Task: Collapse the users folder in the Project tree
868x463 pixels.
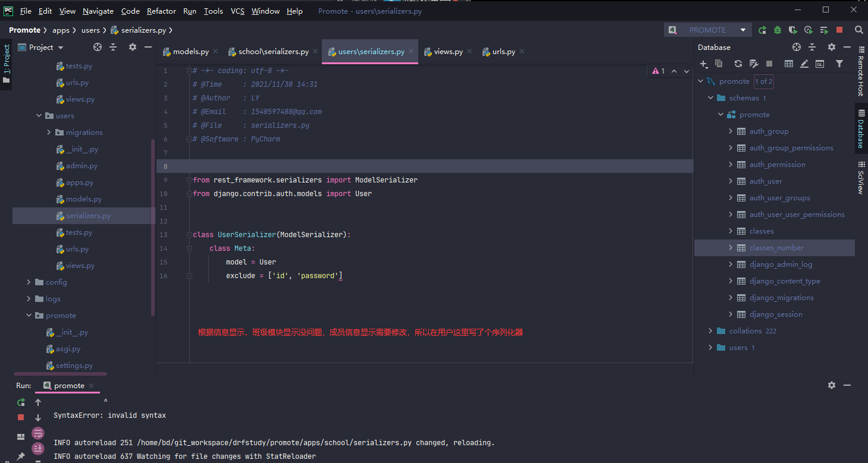Action: [39, 116]
